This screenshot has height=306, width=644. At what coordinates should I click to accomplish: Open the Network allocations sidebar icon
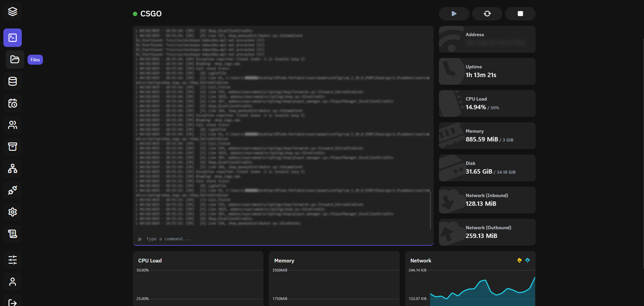(13, 168)
